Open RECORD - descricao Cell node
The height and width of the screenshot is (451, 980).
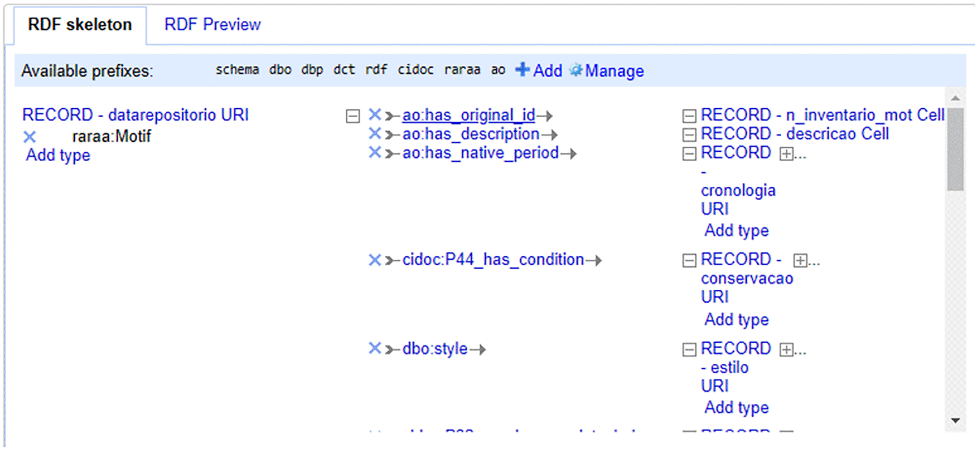pos(795,133)
